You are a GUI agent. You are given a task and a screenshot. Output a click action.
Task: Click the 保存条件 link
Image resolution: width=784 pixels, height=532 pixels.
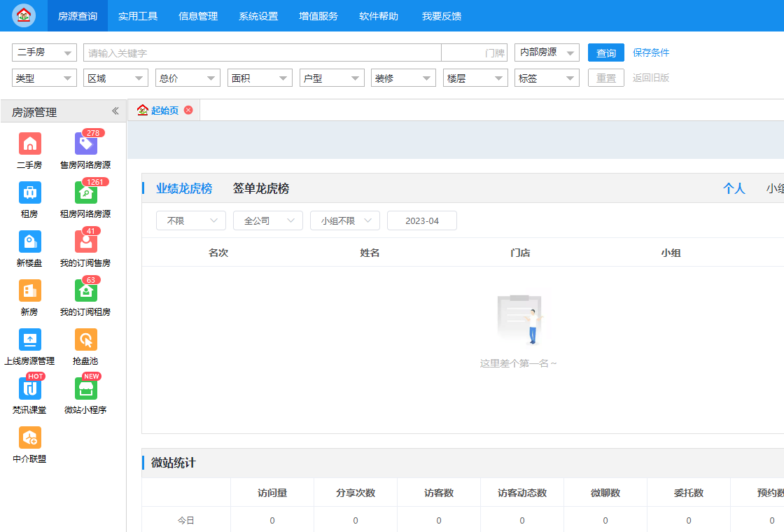coord(651,52)
